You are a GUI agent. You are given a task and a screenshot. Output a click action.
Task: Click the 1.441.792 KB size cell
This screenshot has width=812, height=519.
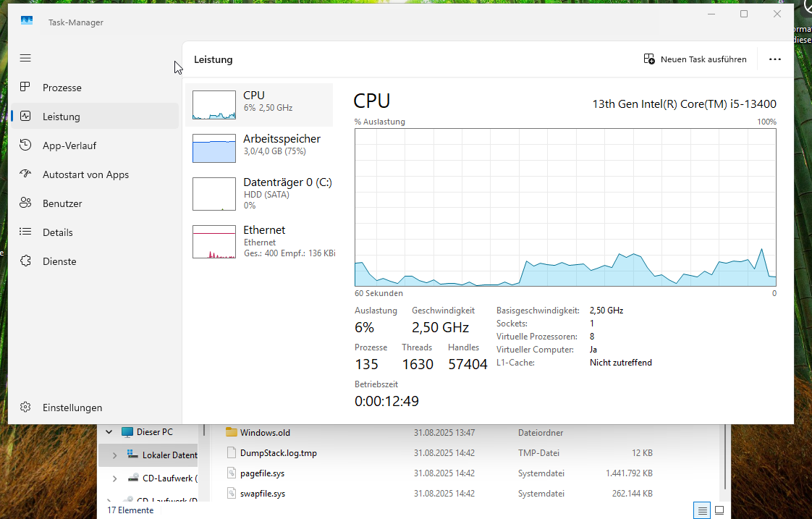point(629,473)
